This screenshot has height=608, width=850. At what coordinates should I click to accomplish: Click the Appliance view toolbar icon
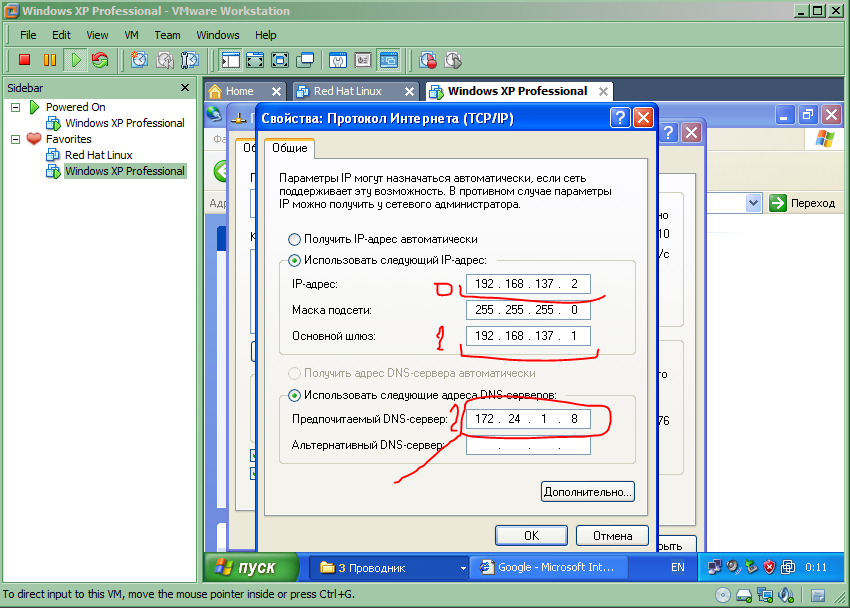click(363, 60)
